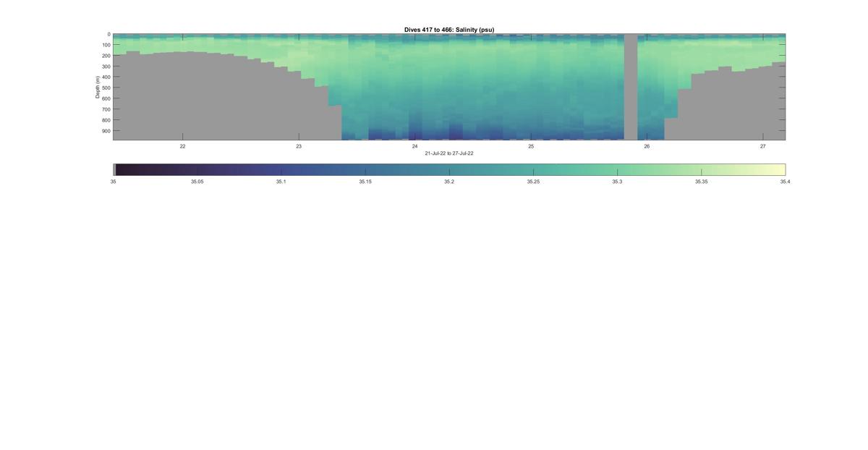Click colorbar label '35.2'

(449, 182)
